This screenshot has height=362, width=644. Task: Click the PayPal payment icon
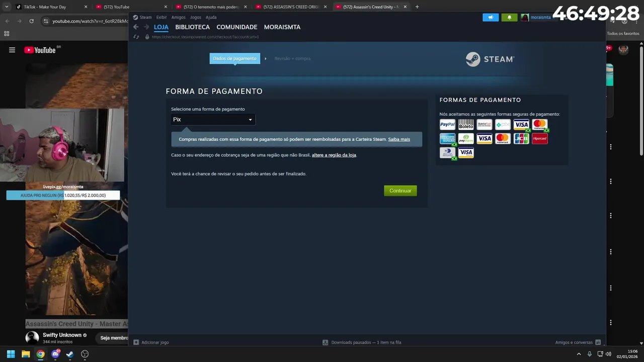(x=447, y=125)
